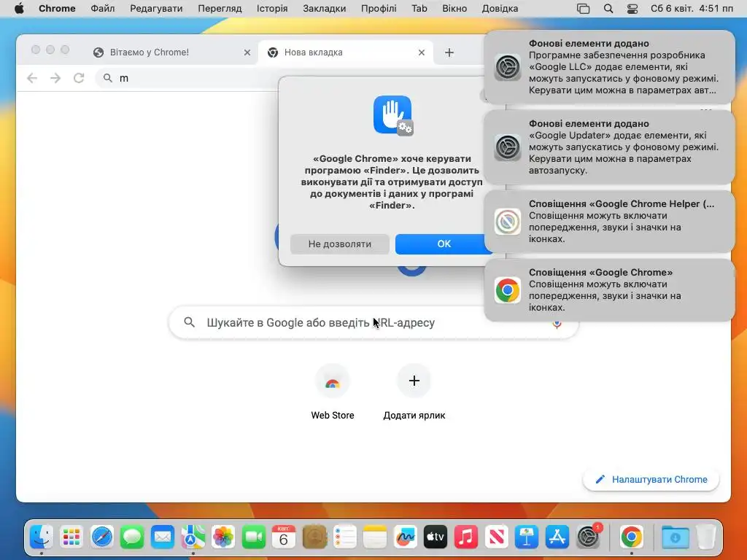Open the Apple menu
747x560 pixels.
[19, 9]
